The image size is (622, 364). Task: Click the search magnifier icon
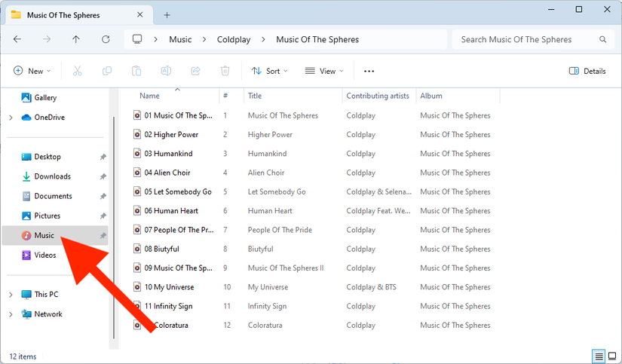tap(602, 39)
